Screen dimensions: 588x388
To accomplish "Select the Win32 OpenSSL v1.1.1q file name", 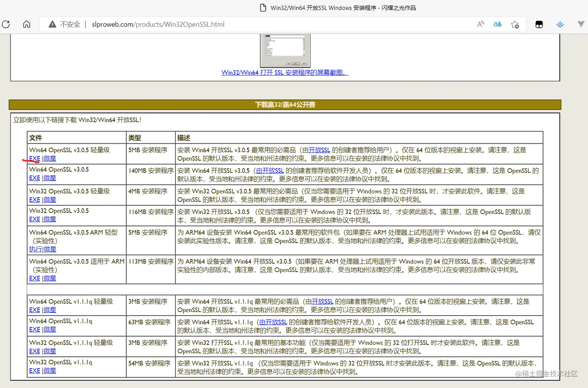I will pos(61,362).
